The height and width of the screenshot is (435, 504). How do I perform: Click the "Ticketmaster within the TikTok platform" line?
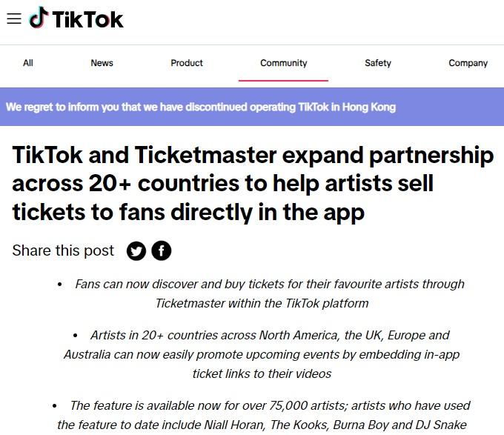pos(262,303)
